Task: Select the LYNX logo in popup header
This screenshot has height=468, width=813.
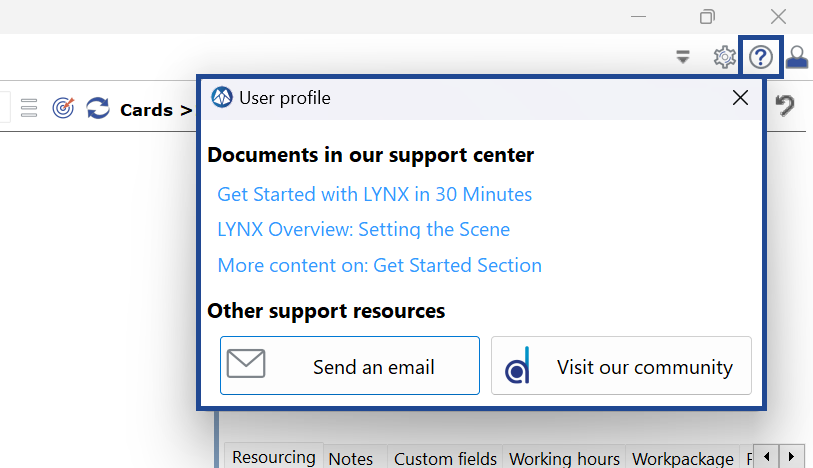Action: [x=222, y=97]
